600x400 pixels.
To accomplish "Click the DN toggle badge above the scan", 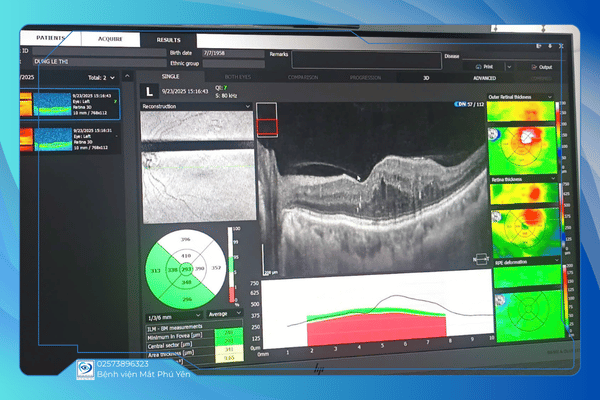I will [x=460, y=103].
